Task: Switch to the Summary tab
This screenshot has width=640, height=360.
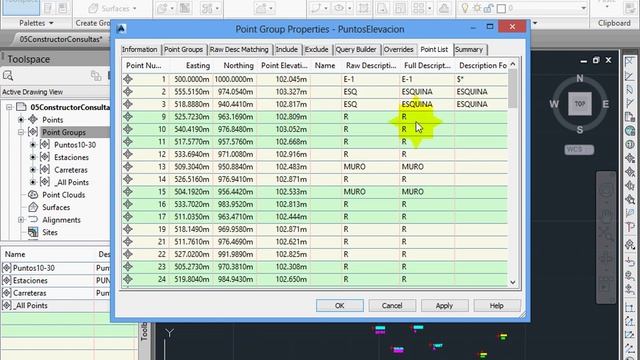Action: click(x=469, y=49)
